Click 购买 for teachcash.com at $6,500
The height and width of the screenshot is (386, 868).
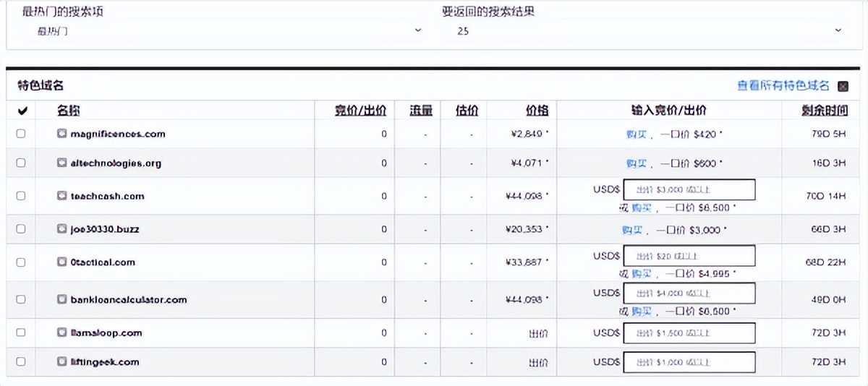[x=642, y=207]
